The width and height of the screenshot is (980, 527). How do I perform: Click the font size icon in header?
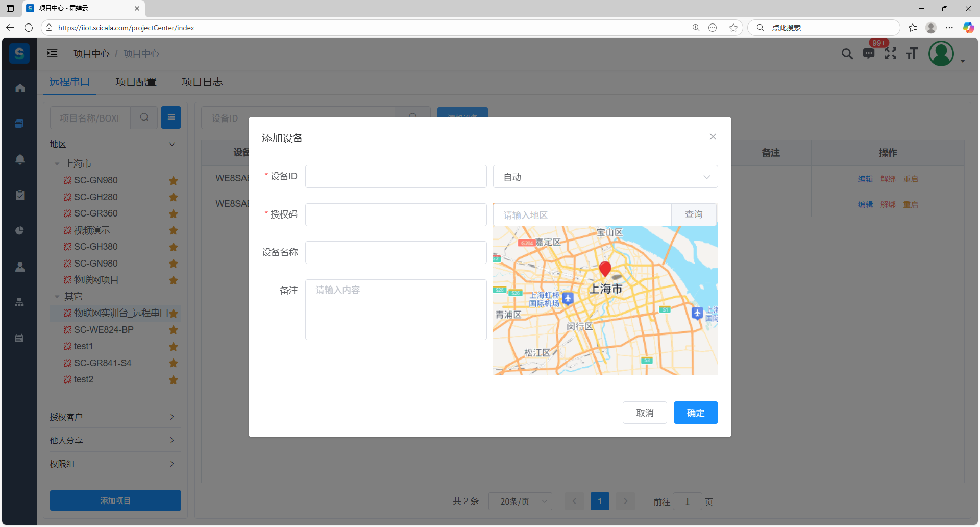coord(912,54)
